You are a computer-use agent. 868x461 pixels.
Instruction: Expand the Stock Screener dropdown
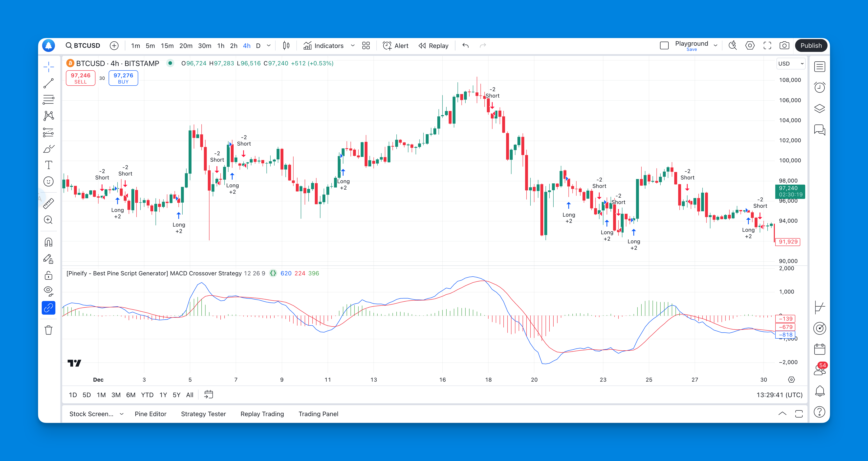tap(122, 414)
